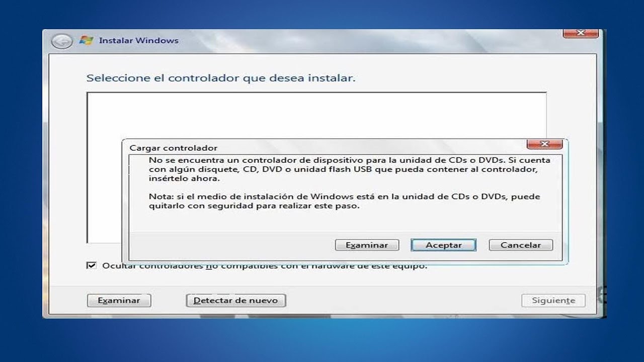The image size is (644, 362).
Task: Close the Cargar controlador dialog
Action: pyautogui.click(x=544, y=145)
